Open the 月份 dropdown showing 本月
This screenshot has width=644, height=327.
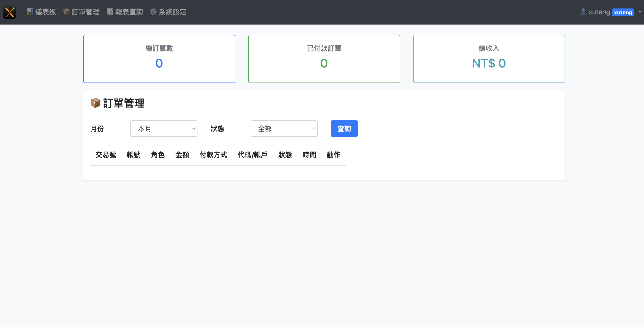(164, 128)
